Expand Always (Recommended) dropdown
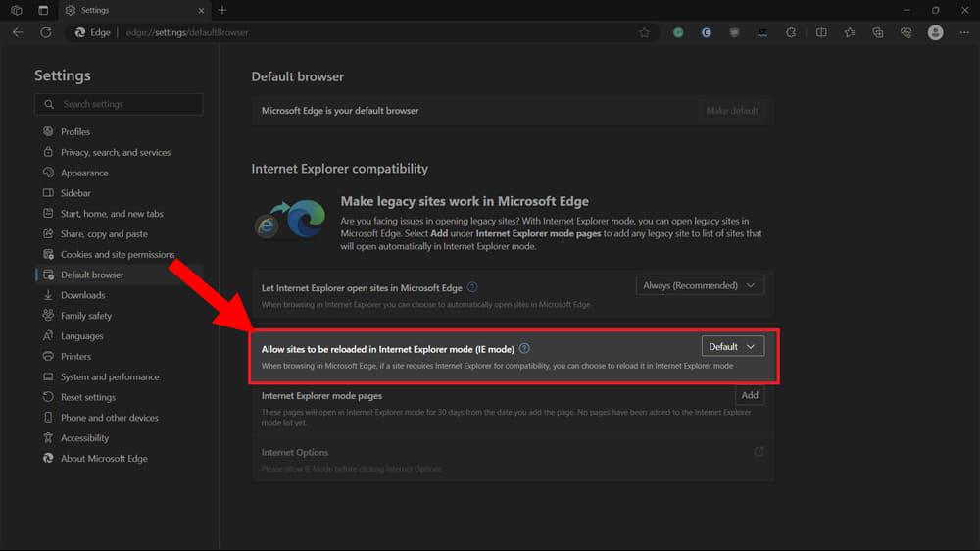The width and height of the screenshot is (980, 551). [700, 285]
